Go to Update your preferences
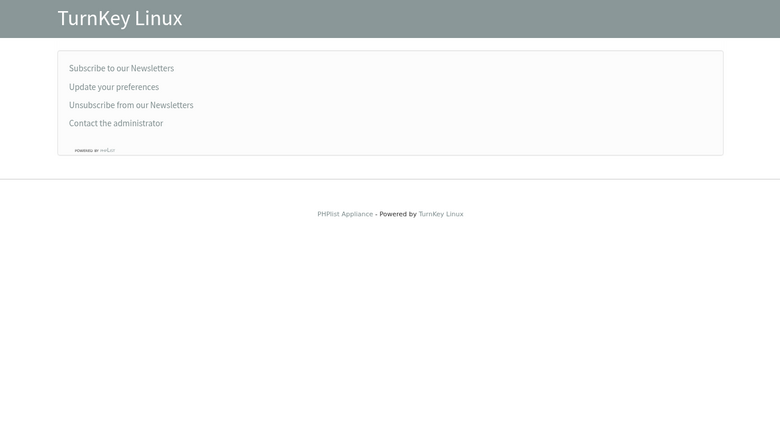This screenshot has width=780, height=439. (114, 87)
